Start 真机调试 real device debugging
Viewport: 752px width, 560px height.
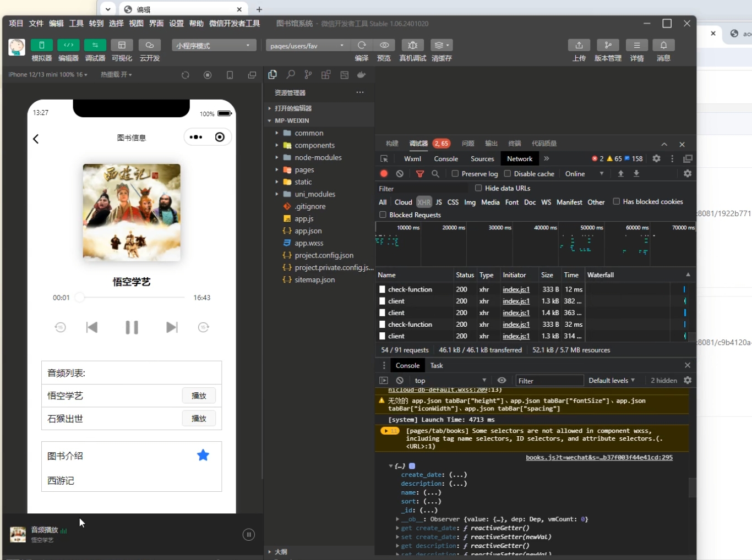[413, 45]
